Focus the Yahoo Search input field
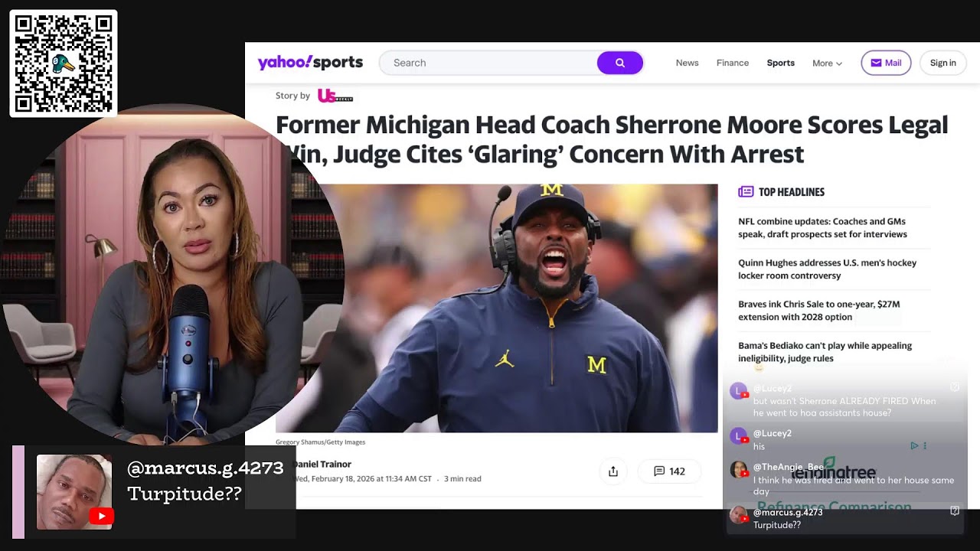 pos(490,63)
